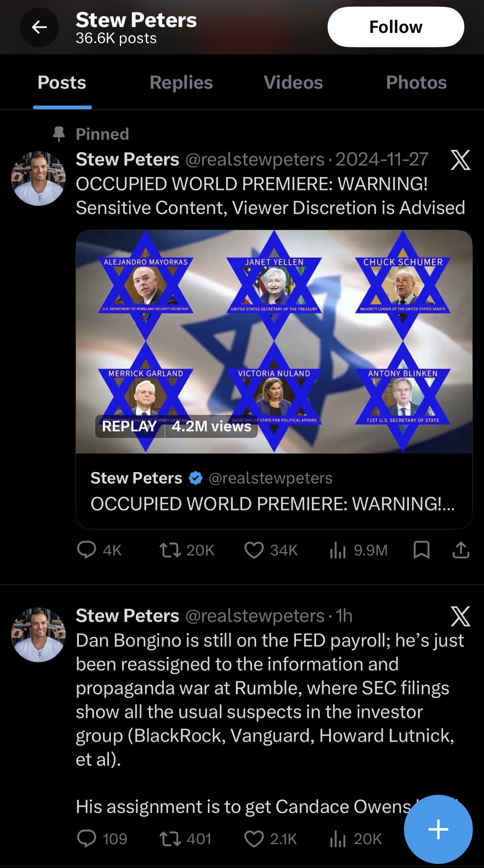Bookmark the pinned post

tap(421, 549)
